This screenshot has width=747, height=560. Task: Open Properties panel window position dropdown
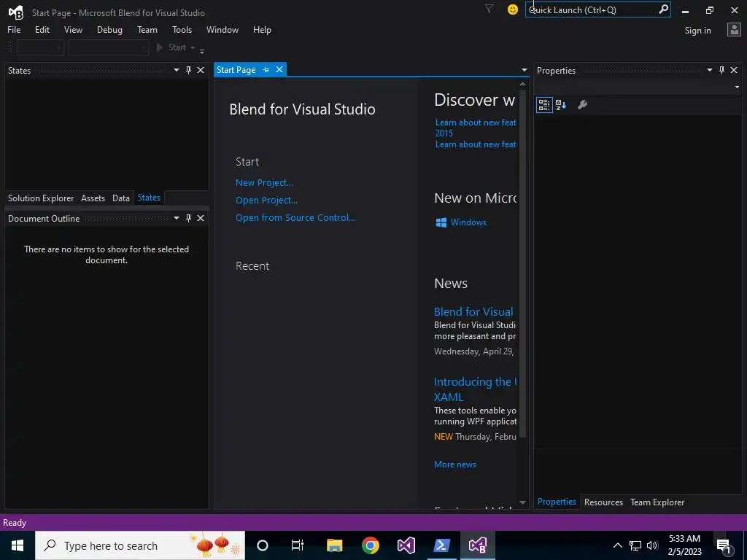[x=709, y=70]
